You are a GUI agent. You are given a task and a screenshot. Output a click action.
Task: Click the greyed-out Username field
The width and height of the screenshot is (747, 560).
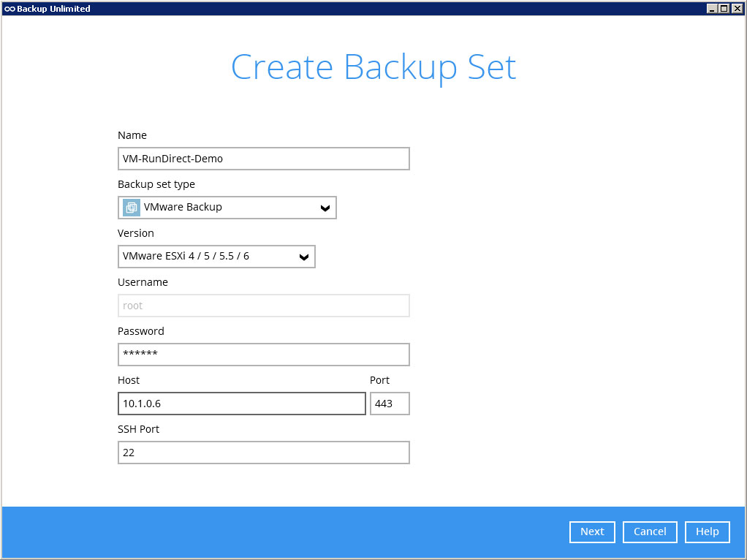click(263, 306)
